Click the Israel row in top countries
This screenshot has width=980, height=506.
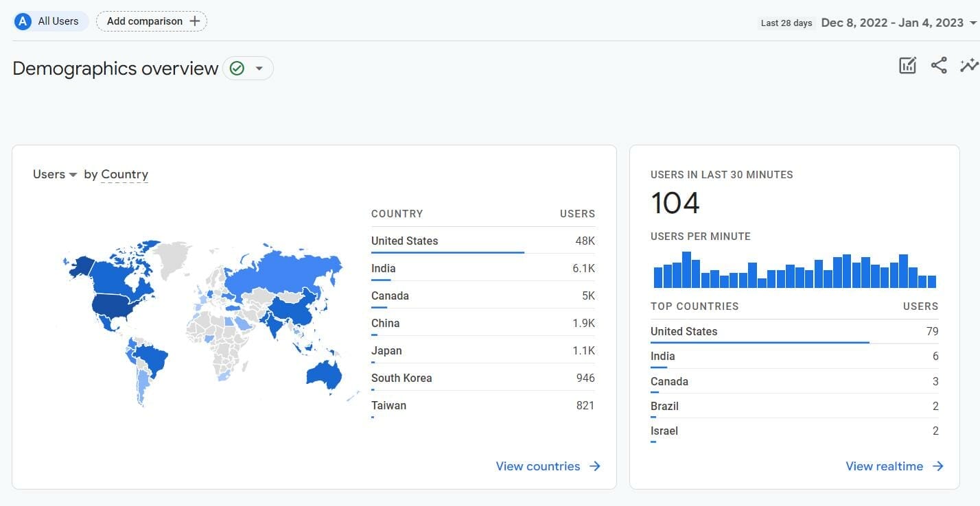(794, 431)
